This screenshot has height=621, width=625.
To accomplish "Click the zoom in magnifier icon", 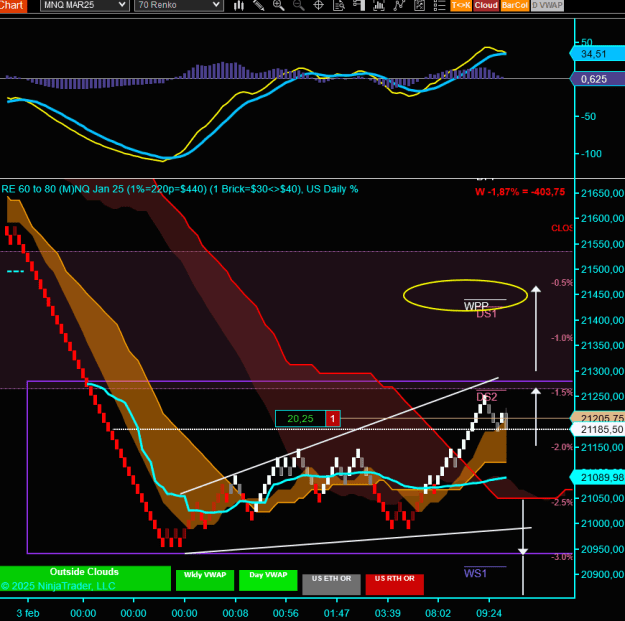I will pyautogui.click(x=279, y=5).
